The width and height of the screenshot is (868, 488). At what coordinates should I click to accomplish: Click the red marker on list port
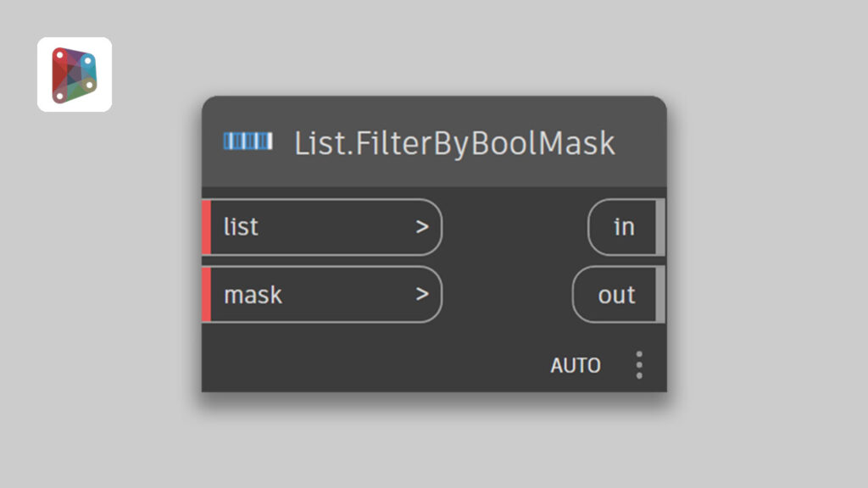click(x=206, y=227)
